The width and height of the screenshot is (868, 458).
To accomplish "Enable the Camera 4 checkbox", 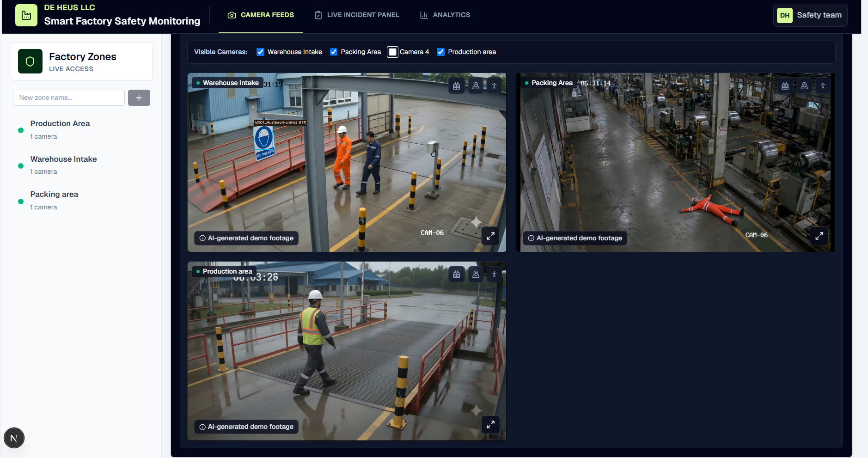I will point(392,52).
